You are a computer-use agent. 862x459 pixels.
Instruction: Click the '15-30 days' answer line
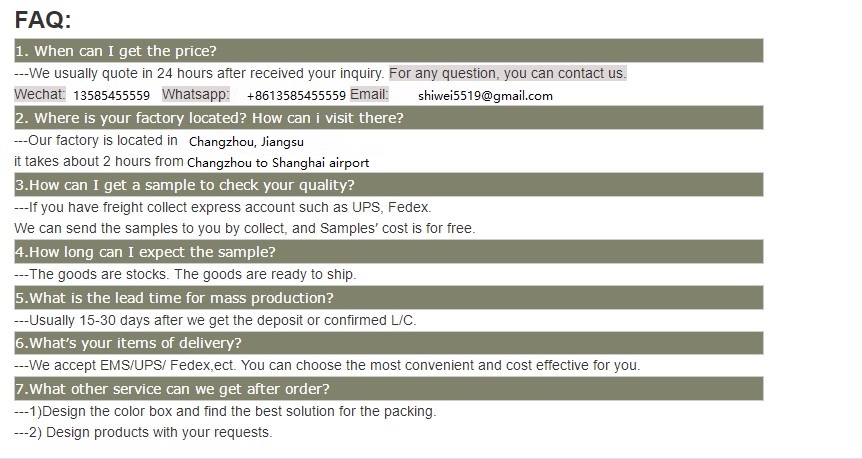click(x=216, y=320)
